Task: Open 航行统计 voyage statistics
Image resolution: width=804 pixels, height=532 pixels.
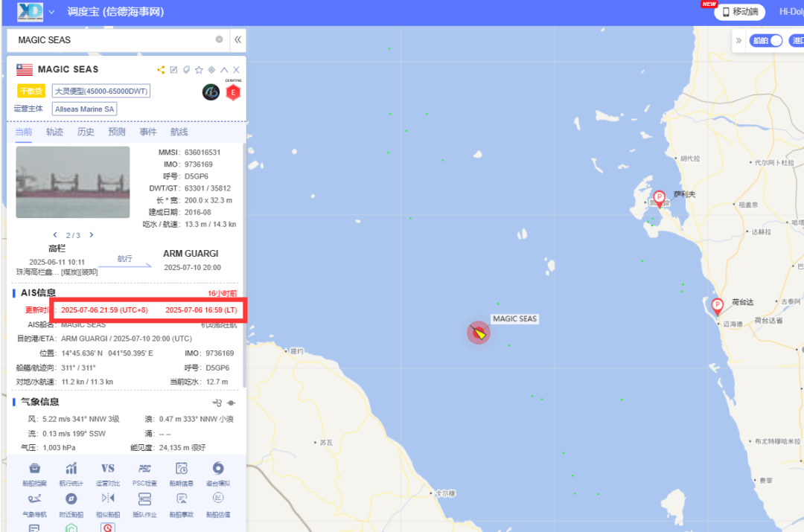Action: pos(71,473)
